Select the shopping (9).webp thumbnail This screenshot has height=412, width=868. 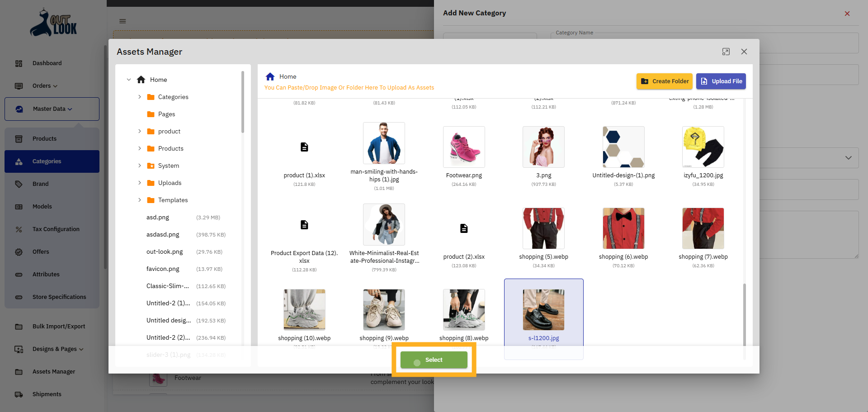(x=384, y=310)
